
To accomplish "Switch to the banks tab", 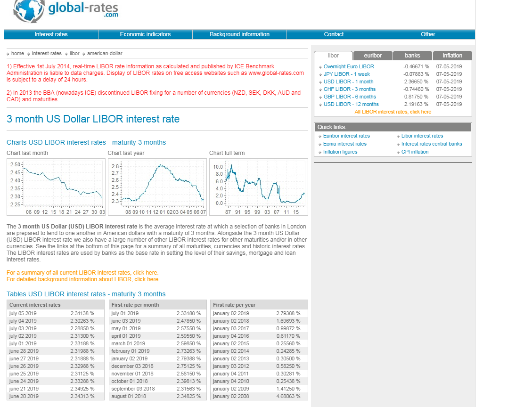I will pos(413,56).
